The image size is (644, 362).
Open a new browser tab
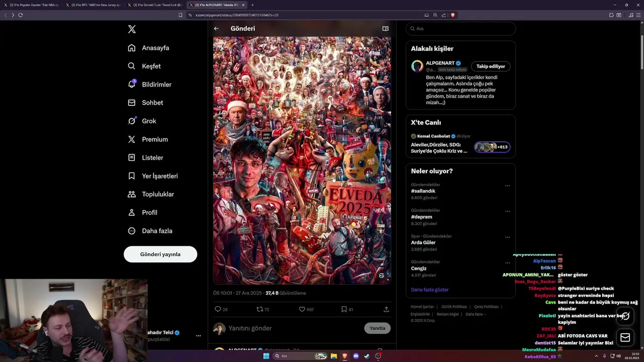click(x=253, y=5)
